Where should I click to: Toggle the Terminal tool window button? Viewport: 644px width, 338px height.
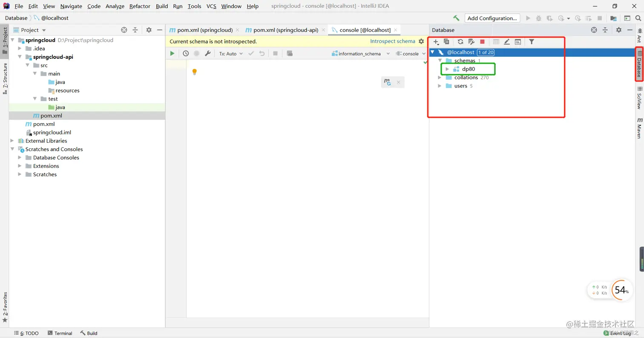click(x=60, y=333)
